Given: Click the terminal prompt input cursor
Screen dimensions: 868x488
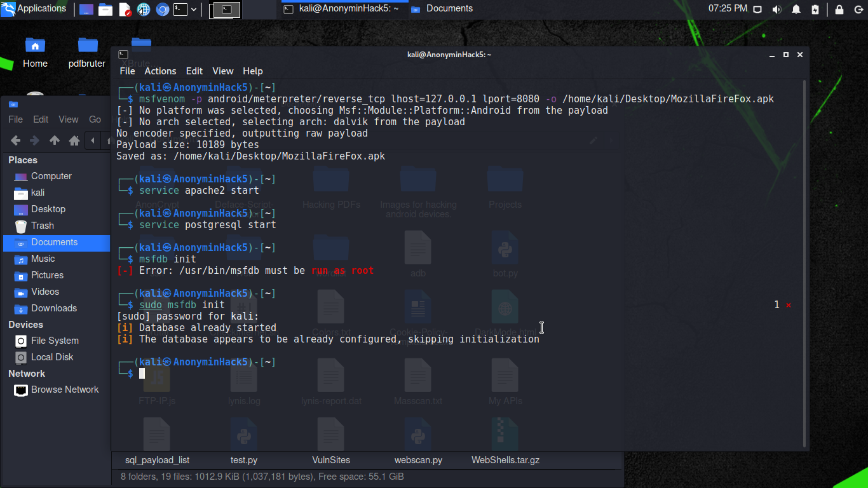Looking at the screenshot, I should [142, 374].
